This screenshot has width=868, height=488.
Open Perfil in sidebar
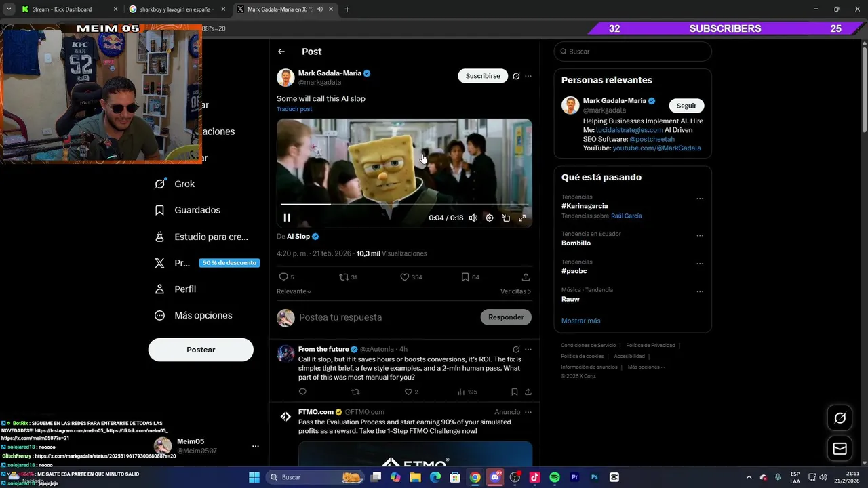pyautogui.click(x=176, y=289)
